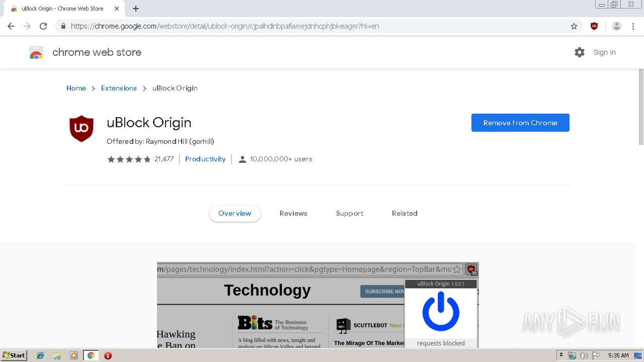Click '10,000,000+ users' text

tap(281, 159)
